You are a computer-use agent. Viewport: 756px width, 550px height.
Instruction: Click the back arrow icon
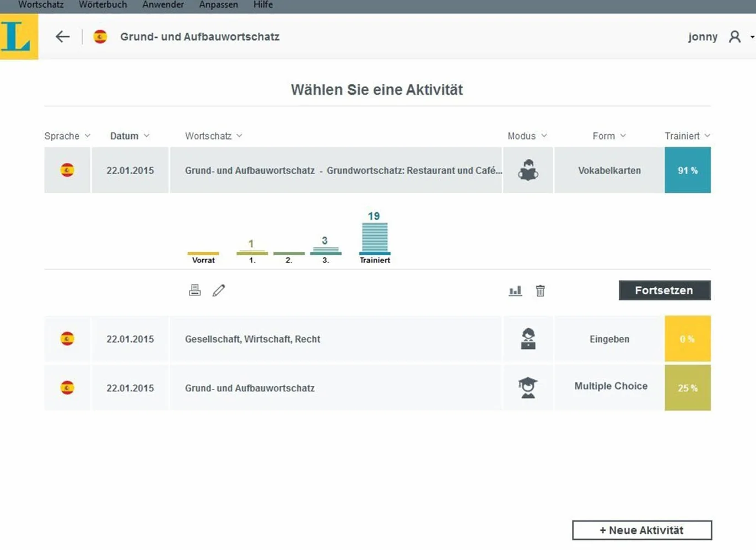tap(63, 37)
